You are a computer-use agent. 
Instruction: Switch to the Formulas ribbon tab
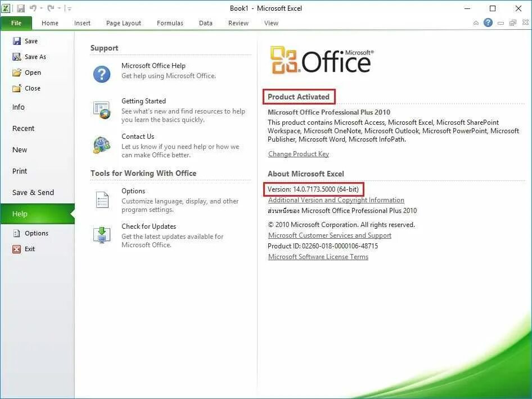pos(170,23)
